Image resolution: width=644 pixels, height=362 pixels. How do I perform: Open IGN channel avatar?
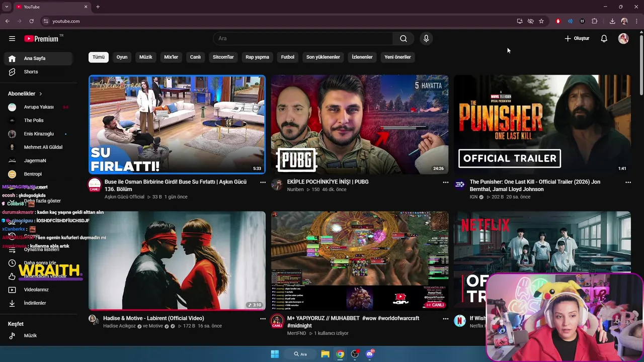(460, 185)
